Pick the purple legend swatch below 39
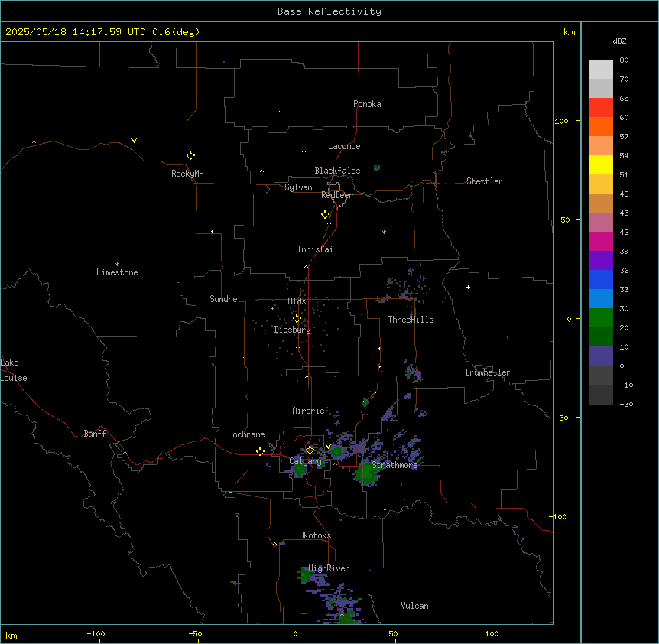The height and width of the screenshot is (644, 659). pyautogui.click(x=601, y=260)
